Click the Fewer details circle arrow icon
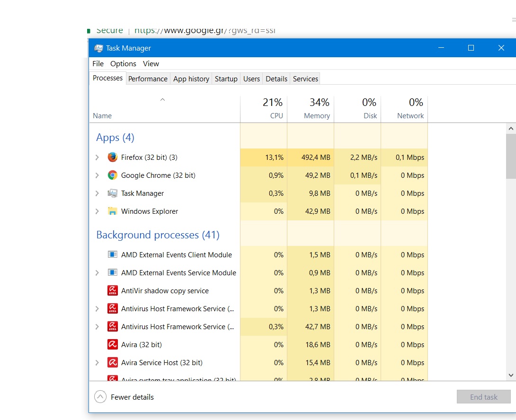Screen dimensions: 516x420 [x=100, y=397]
